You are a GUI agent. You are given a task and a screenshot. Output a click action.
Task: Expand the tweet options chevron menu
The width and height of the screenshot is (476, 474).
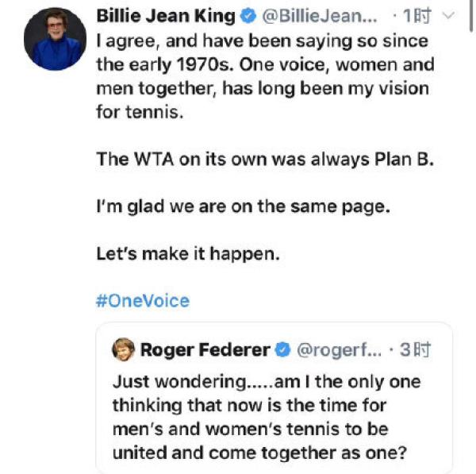click(x=448, y=16)
